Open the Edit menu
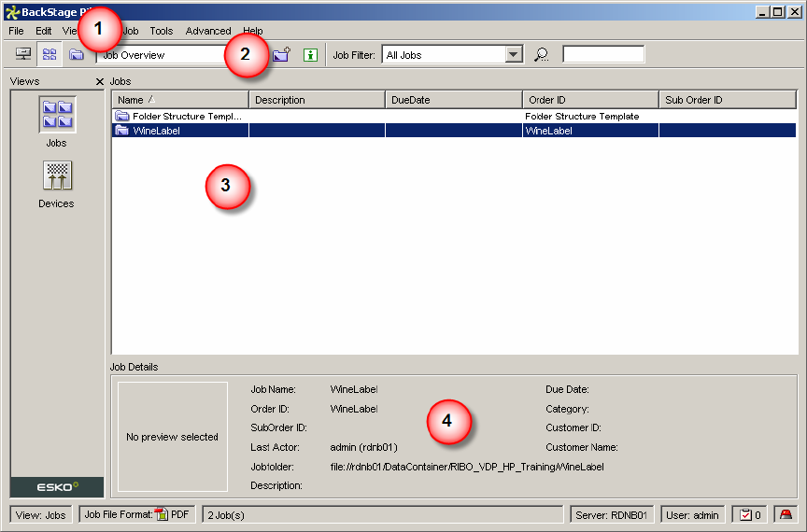This screenshot has width=807, height=532. (x=43, y=31)
